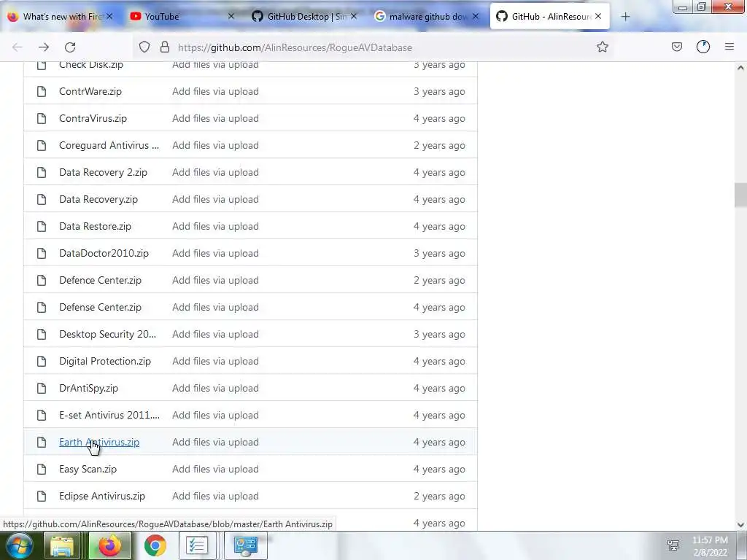Image resolution: width=747 pixels, height=560 pixels.
Task: Open the commit message on the ContrWare.zip row
Action: point(215,91)
